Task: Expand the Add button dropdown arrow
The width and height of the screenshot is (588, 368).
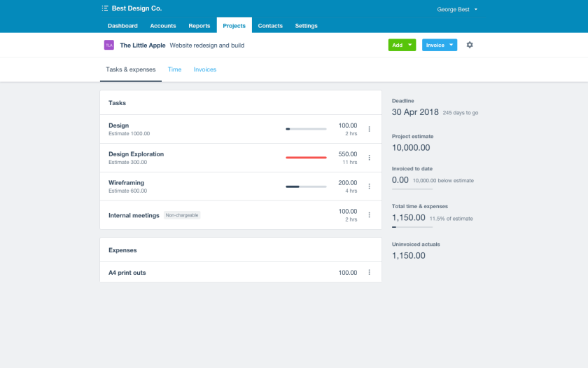Action: (410, 45)
